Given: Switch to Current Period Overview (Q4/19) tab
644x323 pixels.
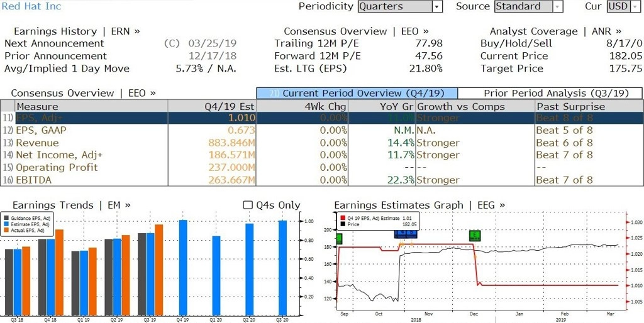Looking at the screenshot, I should point(357,93).
